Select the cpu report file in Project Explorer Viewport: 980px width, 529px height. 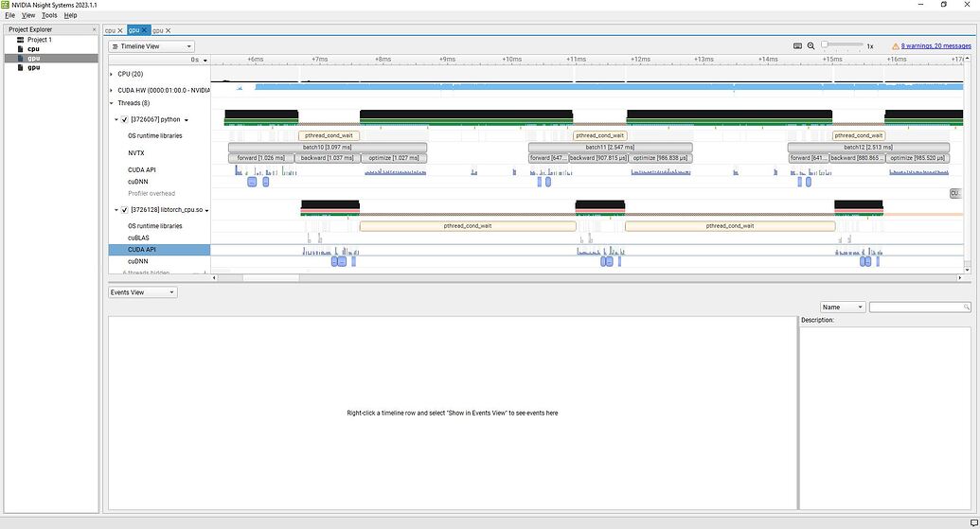pyautogui.click(x=33, y=49)
